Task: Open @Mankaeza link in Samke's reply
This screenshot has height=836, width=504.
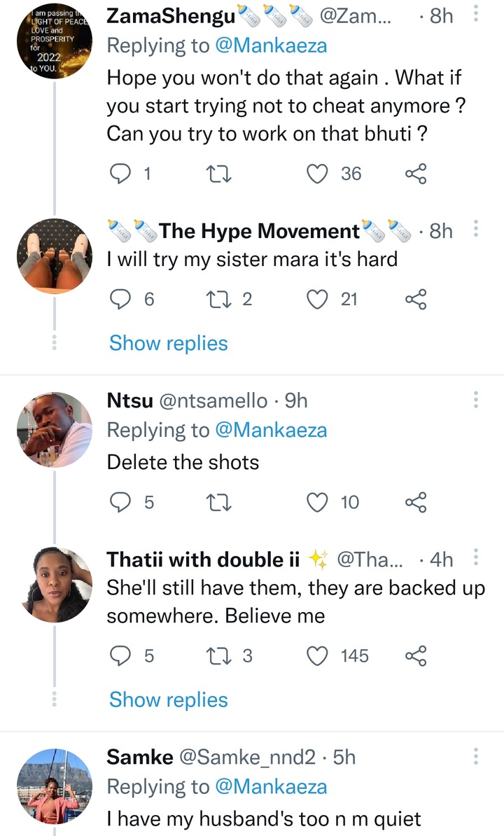Action: pyautogui.click(x=270, y=786)
